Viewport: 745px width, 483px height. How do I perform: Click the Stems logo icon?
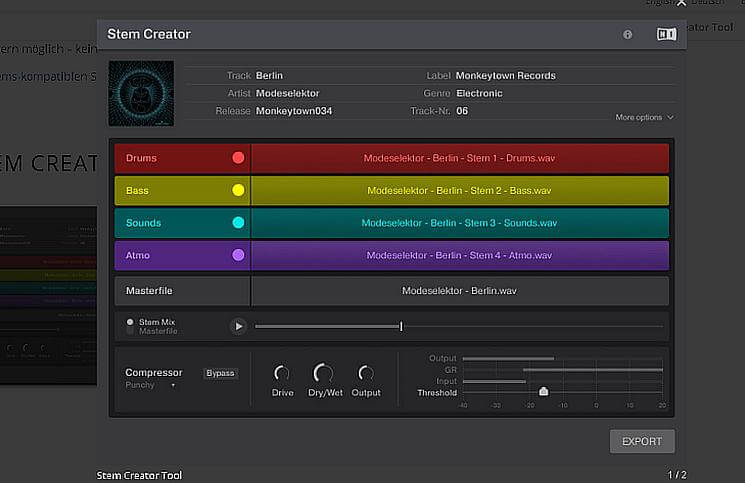tap(666, 34)
